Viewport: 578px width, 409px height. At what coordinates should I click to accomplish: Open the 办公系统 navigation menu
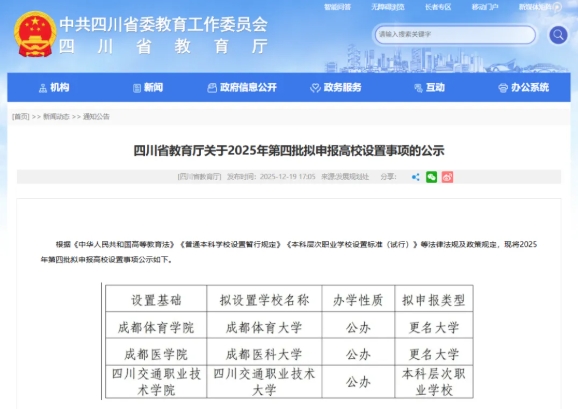pos(523,87)
